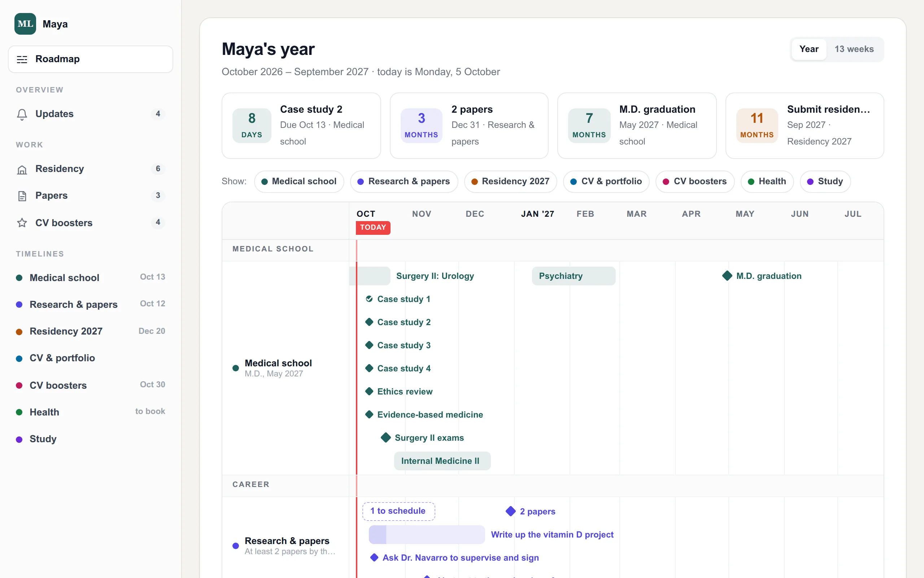924x578 pixels.
Task: Open the M.D. graduation countdown card
Action: (x=636, y=125)
